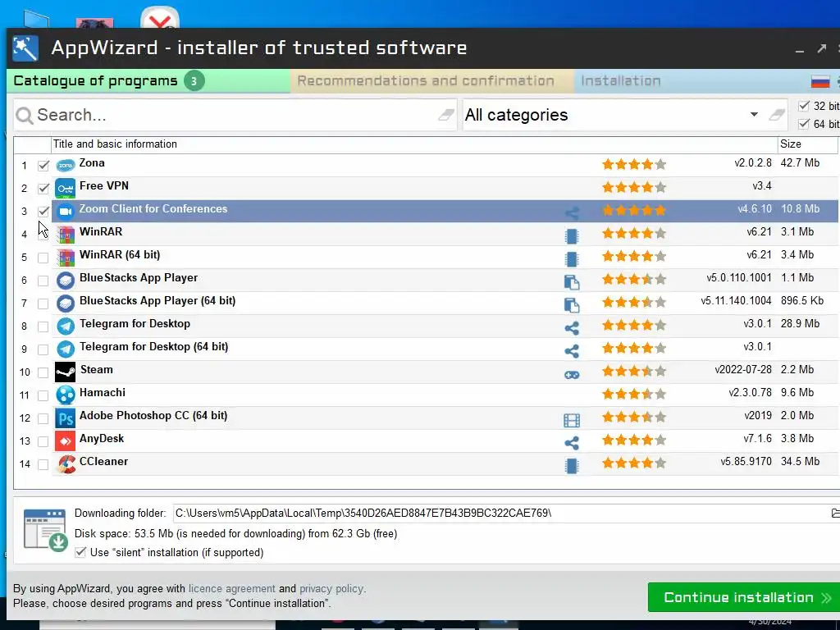Click the CCleaner app icon

66,464
